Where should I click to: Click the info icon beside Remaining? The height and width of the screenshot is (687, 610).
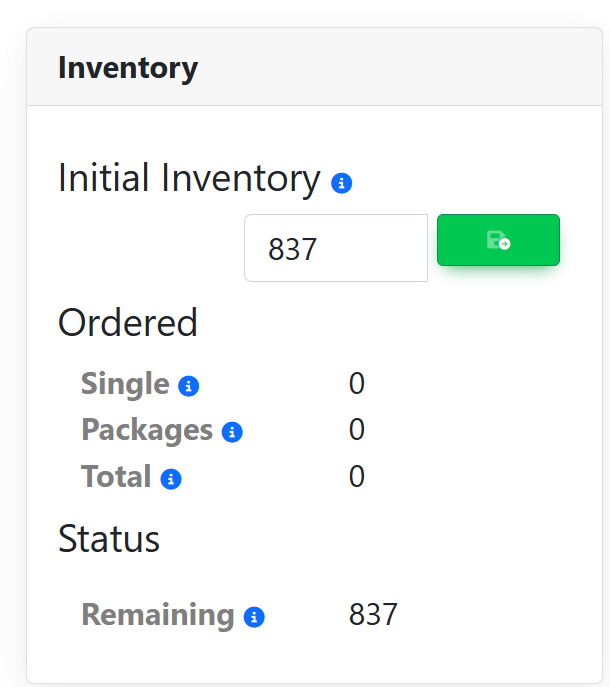(254, 617)
